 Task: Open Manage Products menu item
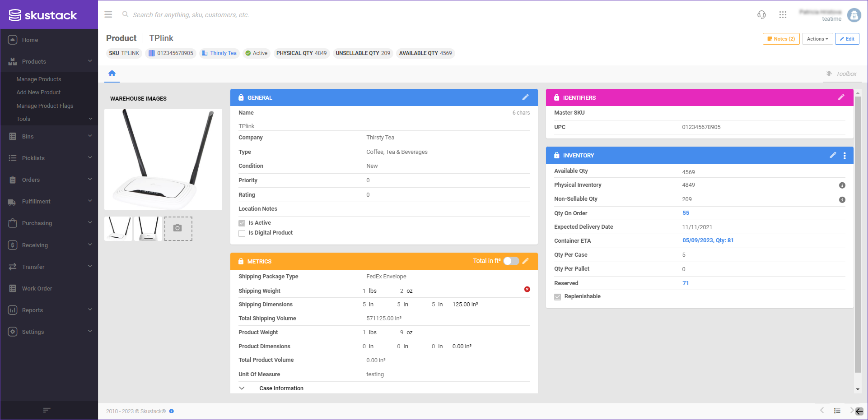coord(39,79)
